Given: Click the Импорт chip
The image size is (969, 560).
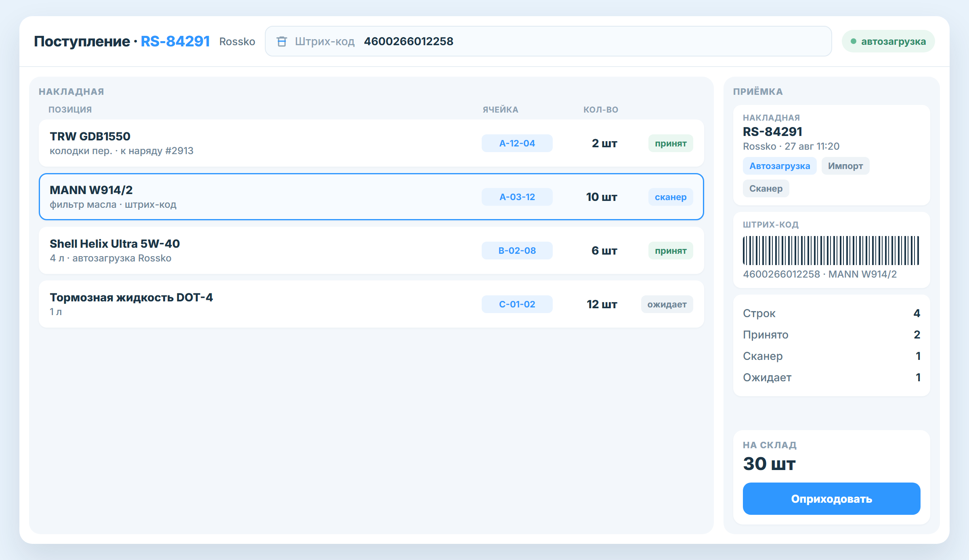Looking at the screenshot, I should point(845,166).
